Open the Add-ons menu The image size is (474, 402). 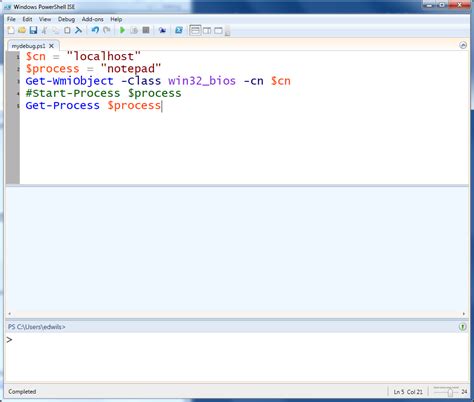point(93,19)
